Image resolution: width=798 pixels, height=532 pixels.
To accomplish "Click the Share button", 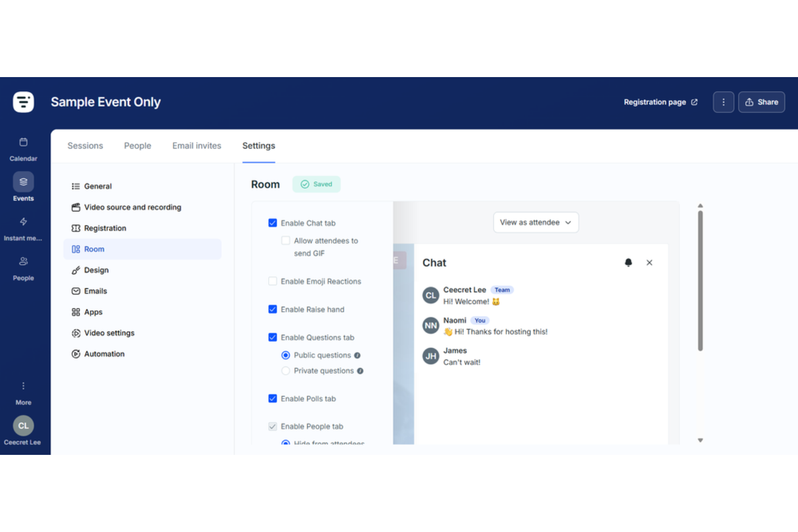I will point(761,102).
